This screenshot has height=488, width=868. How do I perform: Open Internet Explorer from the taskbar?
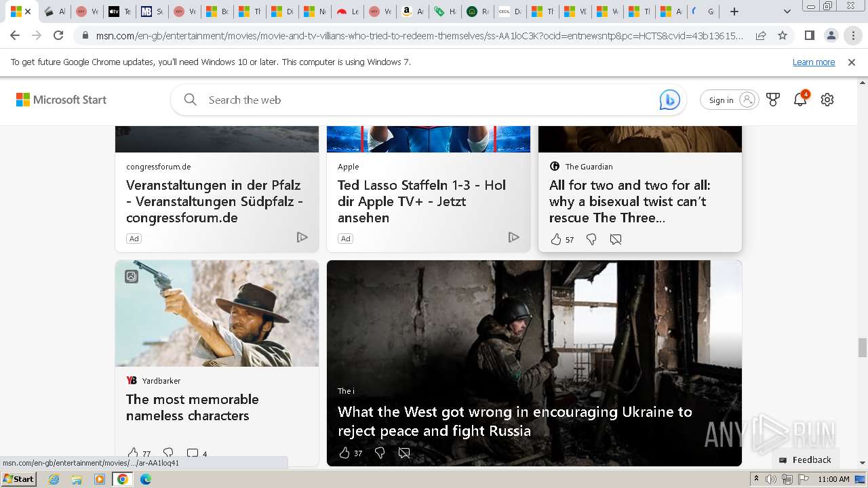click(54, 479)
